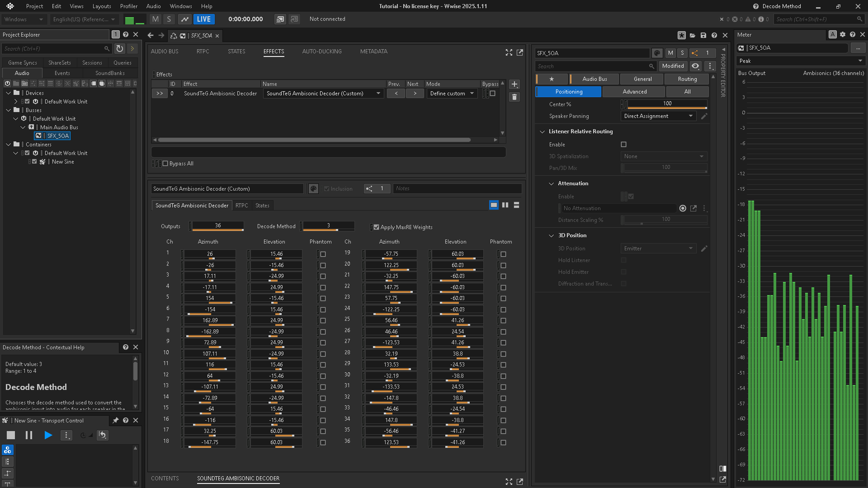Screen dimensions: 868x488
Task: Toggle Bypass All effects checkbox
Action: (165, 164)
